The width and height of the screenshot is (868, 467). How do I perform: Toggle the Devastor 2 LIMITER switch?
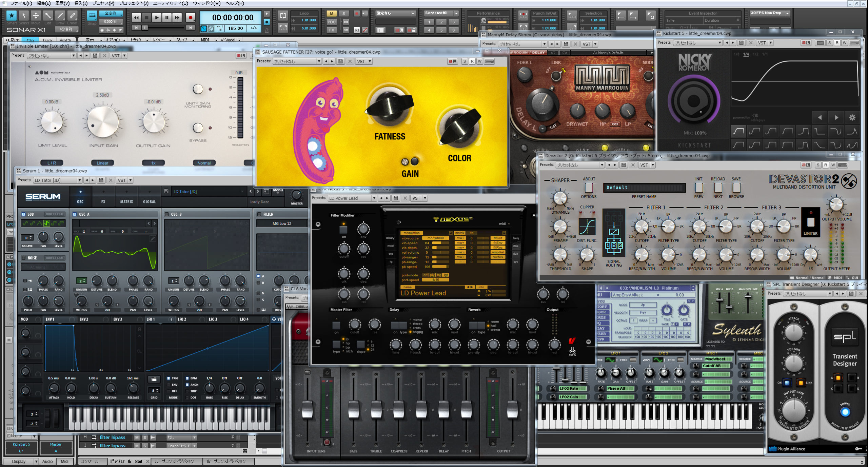[810, 222]
